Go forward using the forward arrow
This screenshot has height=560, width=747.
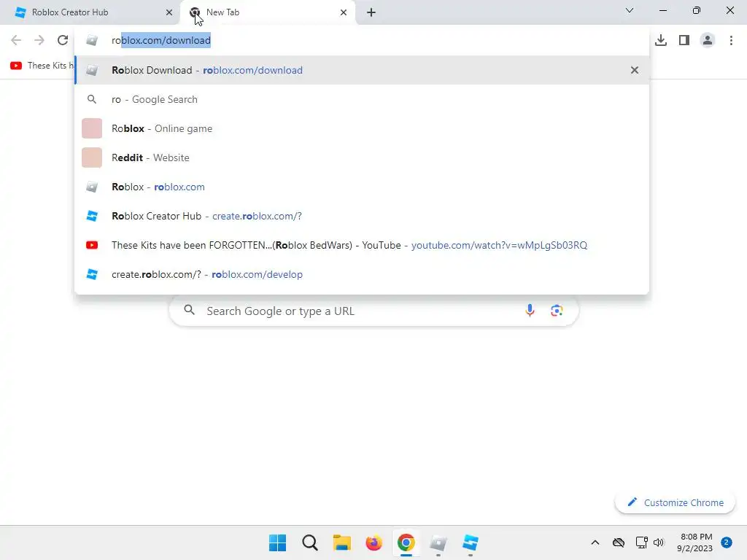click(x=39, y=40)
